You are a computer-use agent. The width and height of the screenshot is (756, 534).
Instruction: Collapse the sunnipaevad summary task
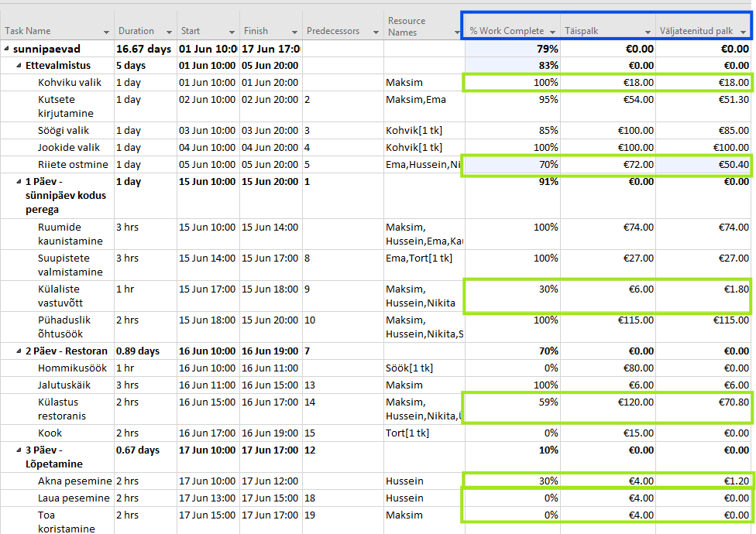[x=7, y=49]
